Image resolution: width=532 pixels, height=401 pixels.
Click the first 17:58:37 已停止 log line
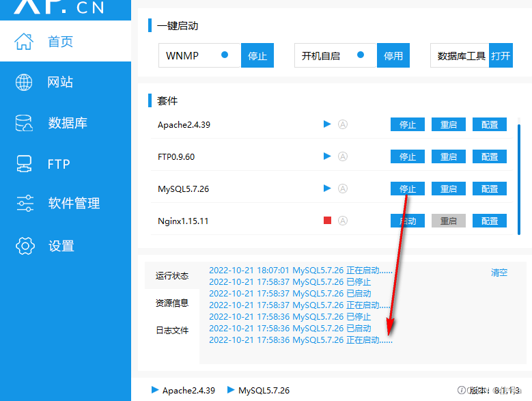(x=290, y=282)
